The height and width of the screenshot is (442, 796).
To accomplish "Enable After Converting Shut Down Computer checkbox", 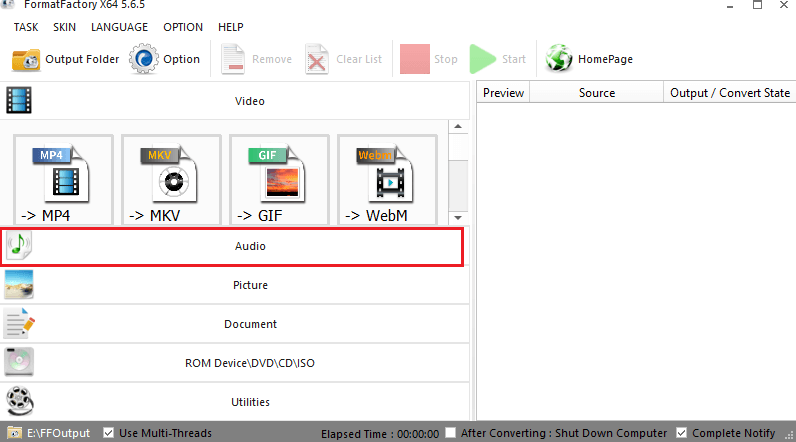I will [450, 433].
